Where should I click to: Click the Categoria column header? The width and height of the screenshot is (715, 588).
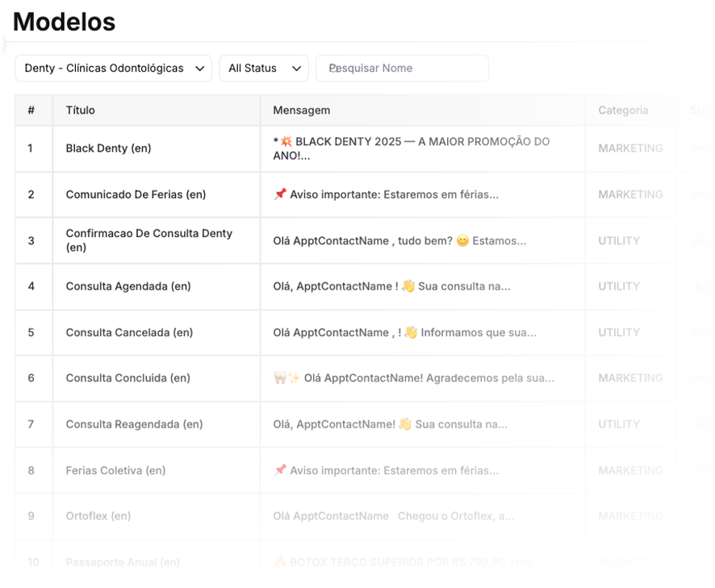623,111
